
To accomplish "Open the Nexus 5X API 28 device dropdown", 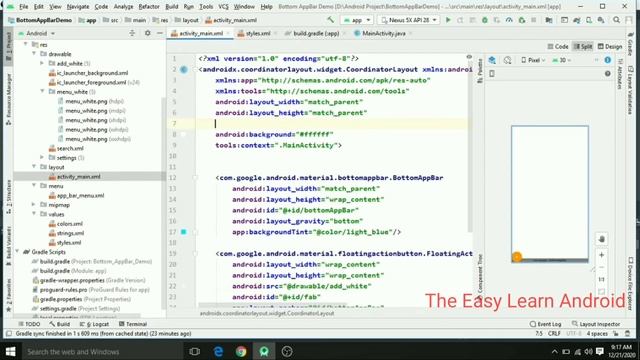I will (x=409, y=20).
